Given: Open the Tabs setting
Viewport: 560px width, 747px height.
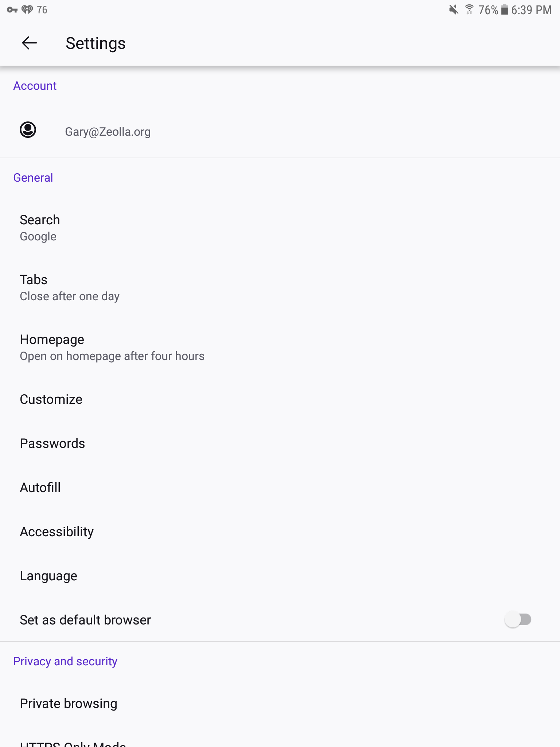Looking at the screenshot, I should [x=69, y=287].
